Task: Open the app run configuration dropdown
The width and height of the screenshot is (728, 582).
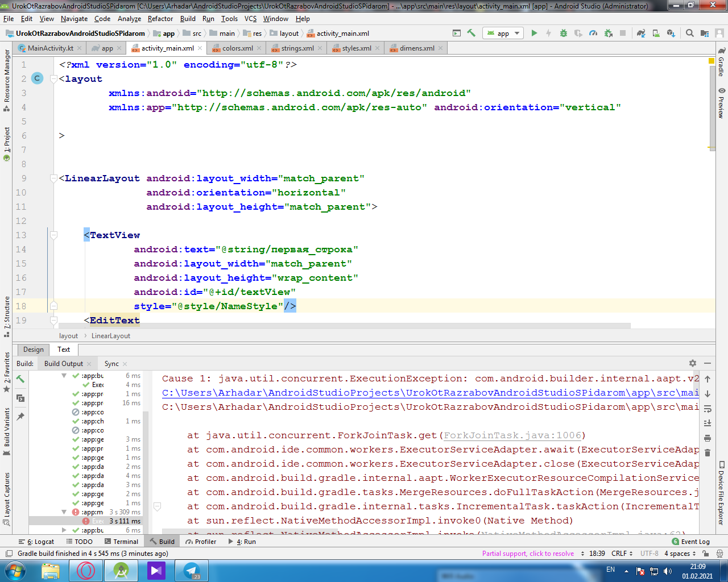Action: pyautogui.click(x=503, y=33)
